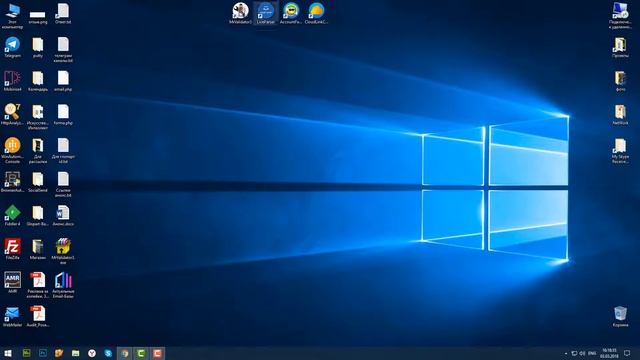Select the My Skype Received folder
The height and width of the screenshot is (360, 640).
point(620,146)
